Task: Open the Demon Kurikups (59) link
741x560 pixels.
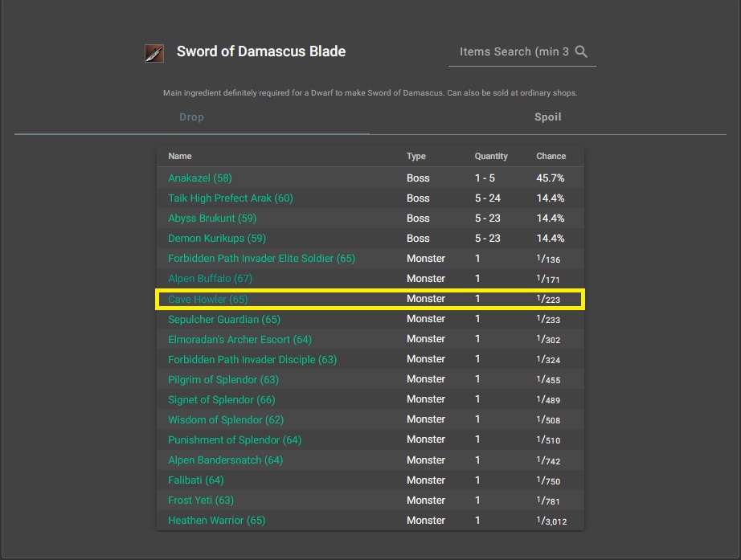Action: point(216,239)
